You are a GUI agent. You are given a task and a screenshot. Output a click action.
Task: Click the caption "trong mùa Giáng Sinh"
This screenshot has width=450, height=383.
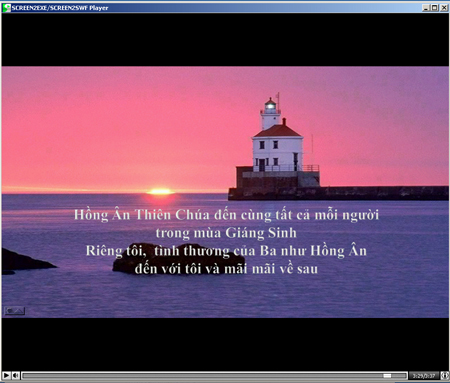(x=226, y=233)
